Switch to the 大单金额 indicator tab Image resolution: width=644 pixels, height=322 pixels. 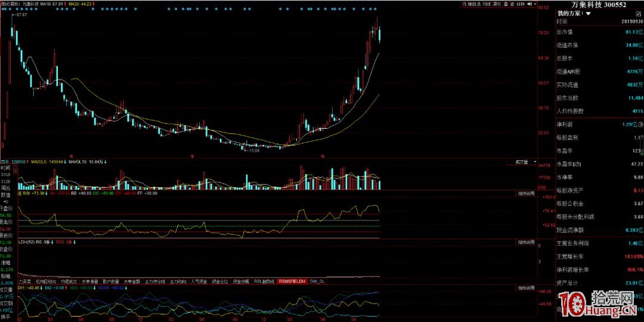tap(131, 281)
